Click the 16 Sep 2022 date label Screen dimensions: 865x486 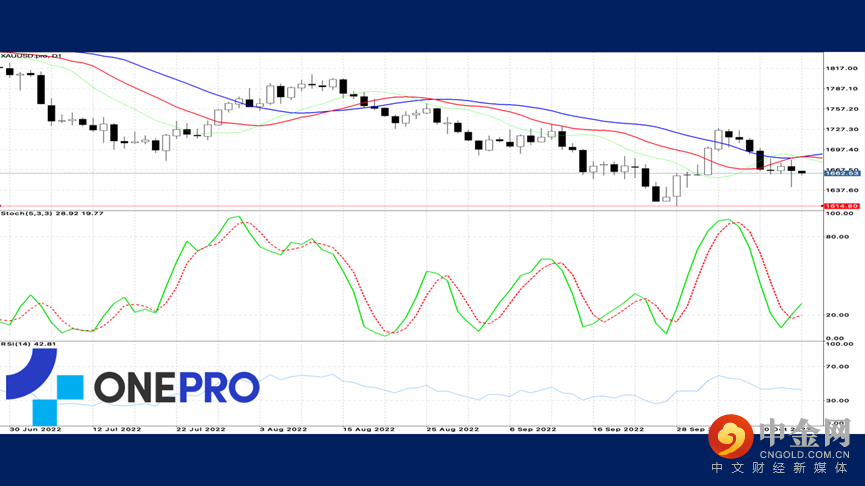[x=618, y=429]
